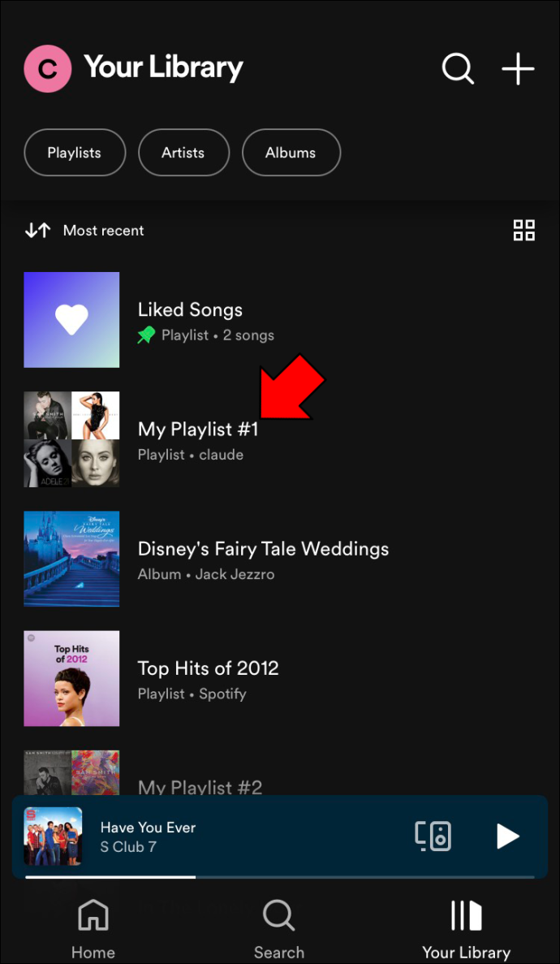Select the Your Library bottom tab
The width and height of the screenshot is (560, 964).
(466, 929)
